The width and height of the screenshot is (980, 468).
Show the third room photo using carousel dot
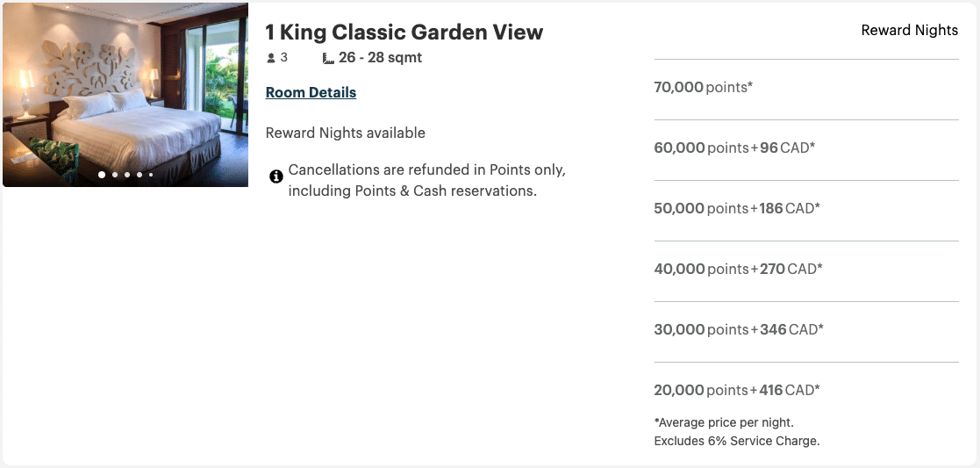127,175
